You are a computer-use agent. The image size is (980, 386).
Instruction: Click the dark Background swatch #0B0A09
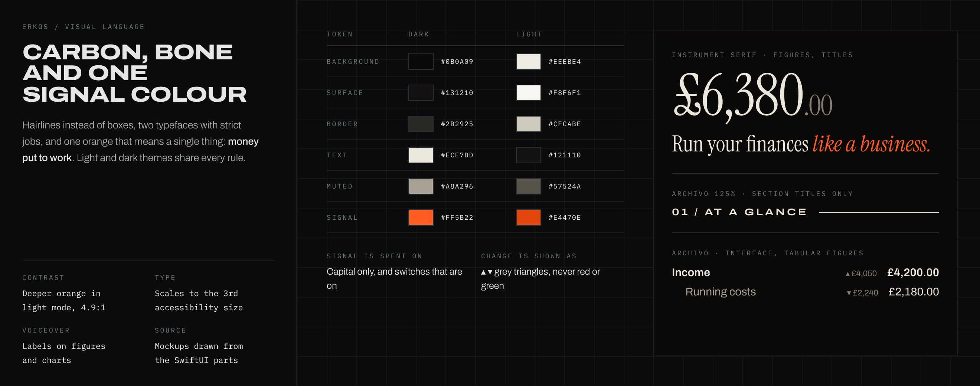421,62
